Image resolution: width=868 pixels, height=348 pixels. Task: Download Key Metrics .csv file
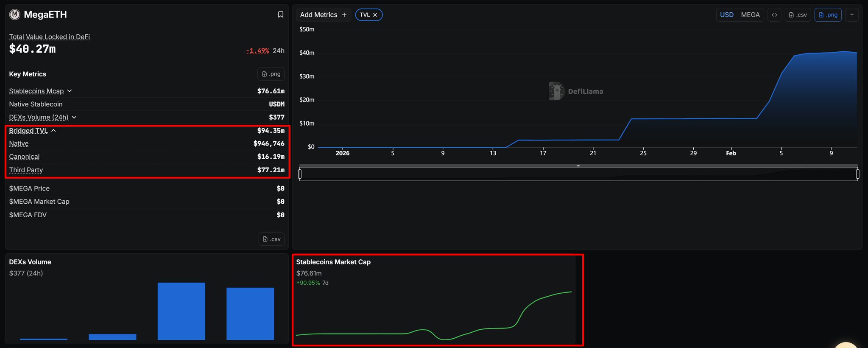[x=271, y=239]
